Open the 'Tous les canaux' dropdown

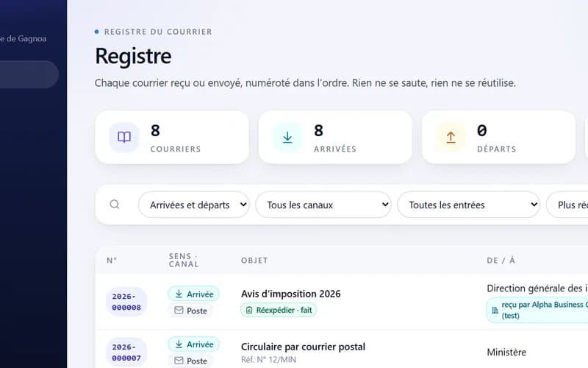(323, 205)
